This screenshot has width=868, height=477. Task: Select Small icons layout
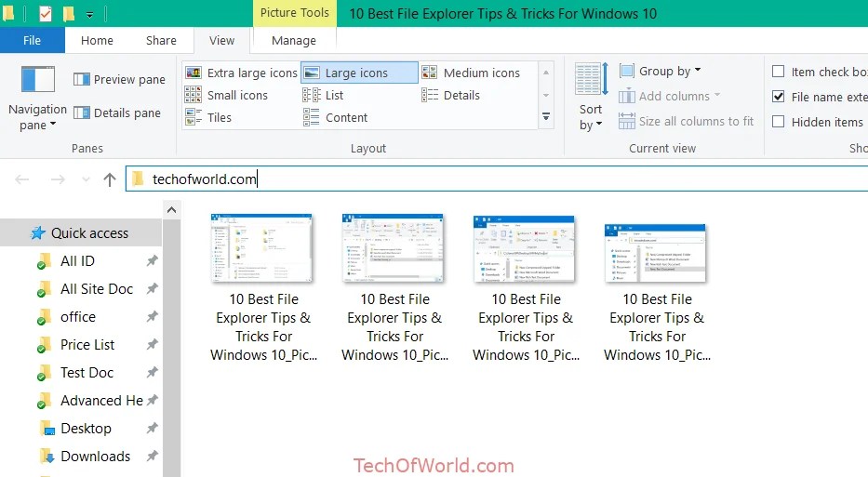(226, 95)
